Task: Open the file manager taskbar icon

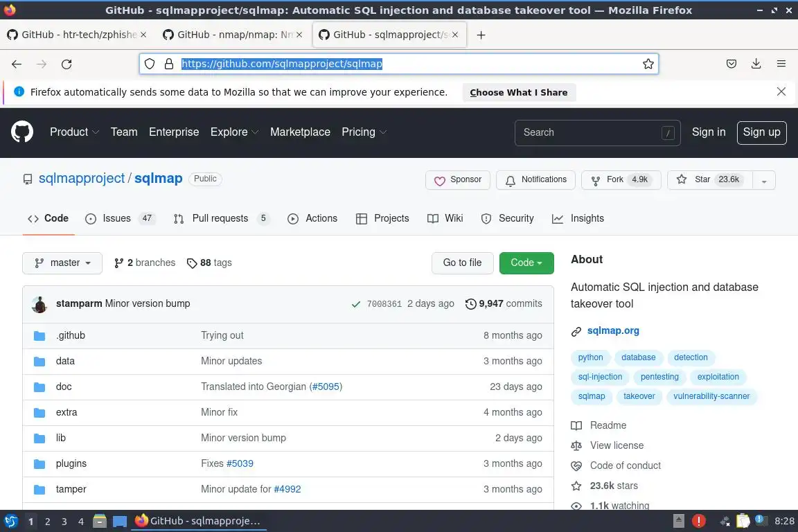Action: tap(100, 521)
